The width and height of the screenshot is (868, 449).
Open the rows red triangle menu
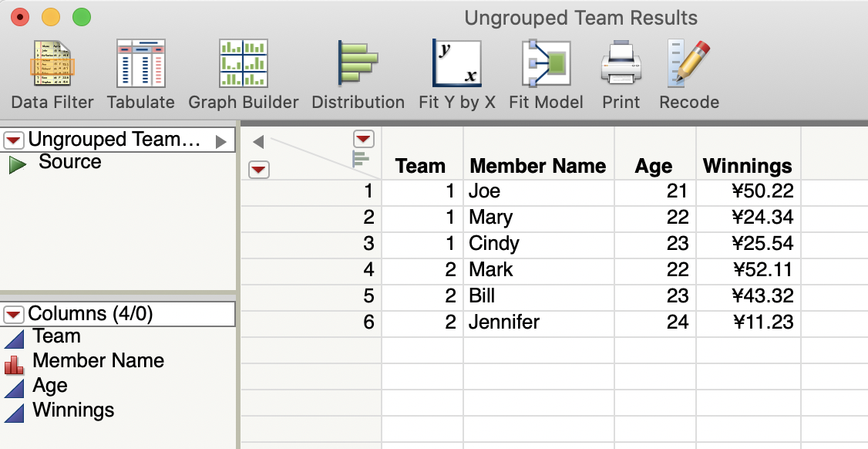(x=260, y=170)
